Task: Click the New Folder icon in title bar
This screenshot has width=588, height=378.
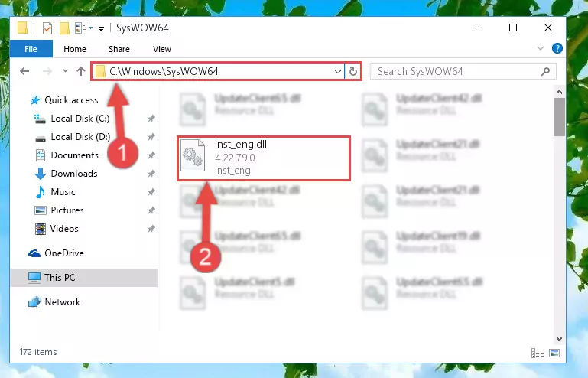Action: click(x=64, y=28)
